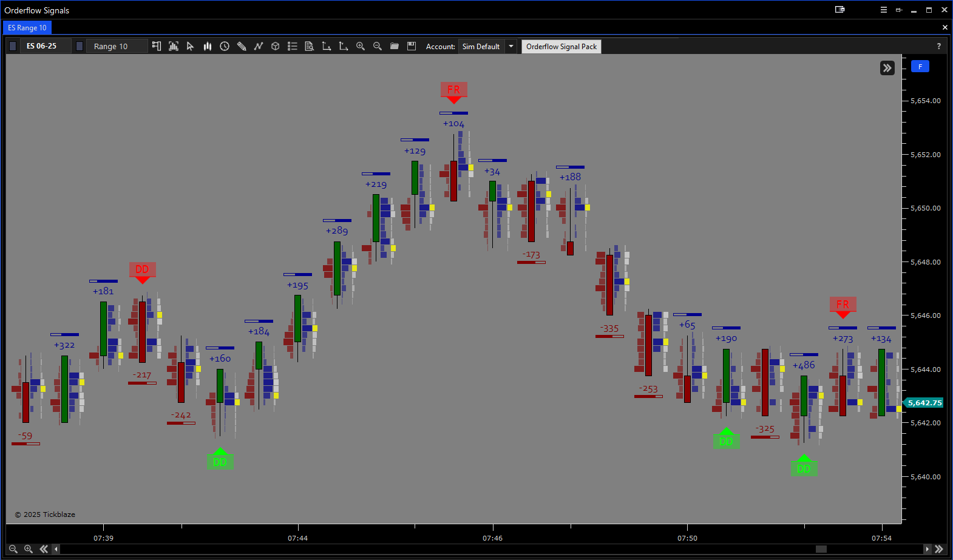
Task: Select the pencil drawing tool
Action: click(x=242, y=46)
